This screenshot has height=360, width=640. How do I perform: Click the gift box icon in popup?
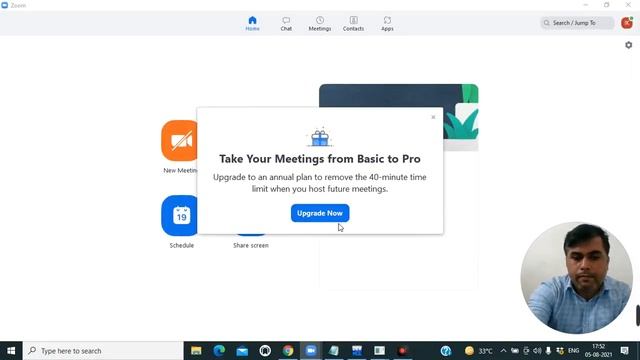pos(320,137)
